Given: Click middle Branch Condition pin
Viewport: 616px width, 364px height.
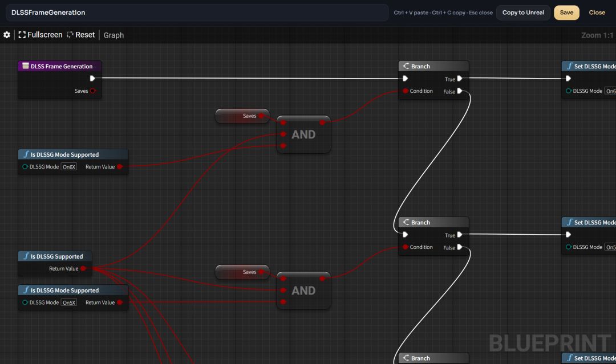Looking at the screenshot, I should coord(405,247).
